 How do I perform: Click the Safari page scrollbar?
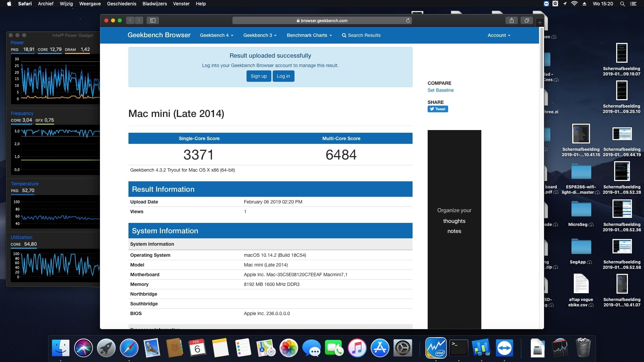coord(541,59)
